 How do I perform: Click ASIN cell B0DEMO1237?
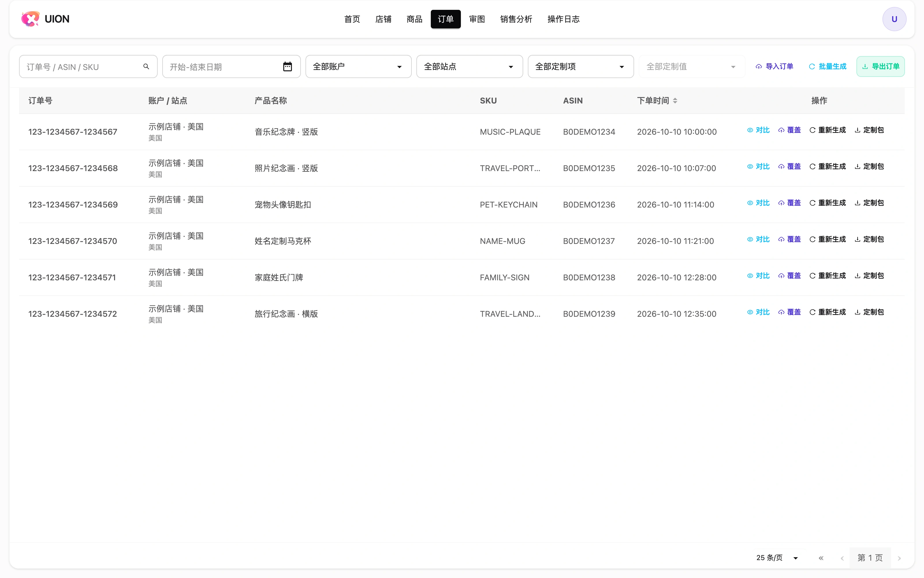point(589,241)
